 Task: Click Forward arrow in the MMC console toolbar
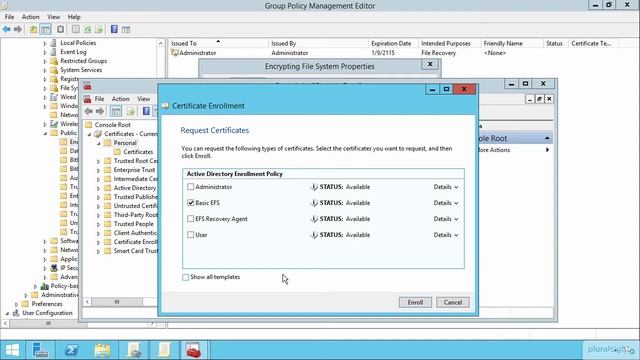coord(100,111)
